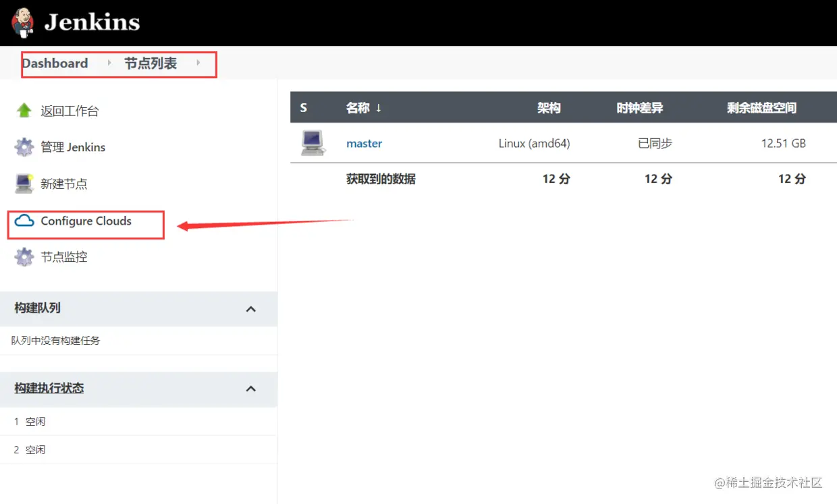The image size is (837, 504).
Task: Click the Jenkins butler logo icon
Action: [22, 22]
